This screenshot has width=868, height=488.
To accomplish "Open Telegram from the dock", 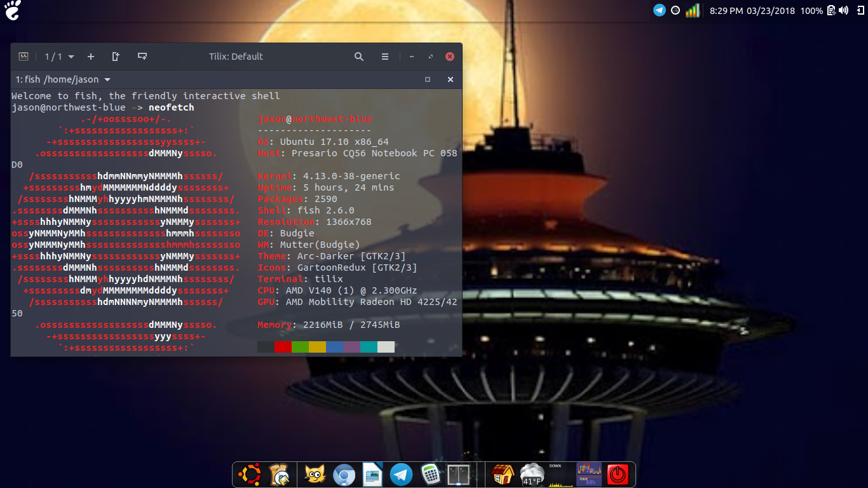I will (x=401, y=474).
